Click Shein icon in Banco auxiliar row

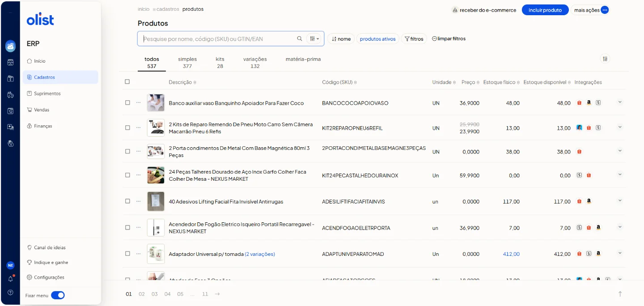pos(598,103)
